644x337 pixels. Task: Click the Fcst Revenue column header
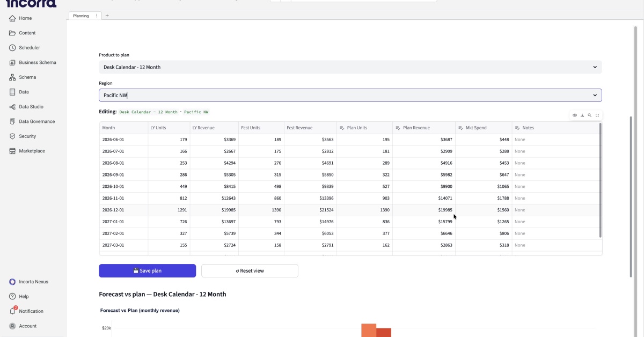tap(310, 128)
